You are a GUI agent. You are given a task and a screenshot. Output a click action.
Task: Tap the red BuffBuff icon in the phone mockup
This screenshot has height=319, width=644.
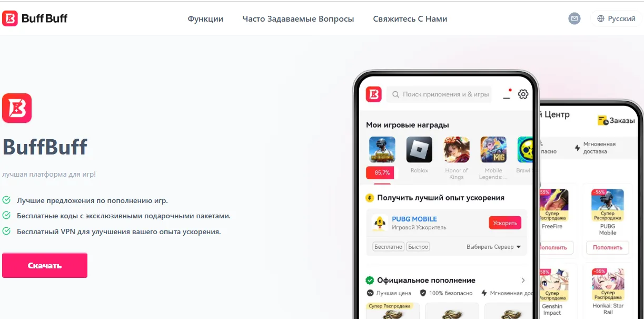(373, 94)
